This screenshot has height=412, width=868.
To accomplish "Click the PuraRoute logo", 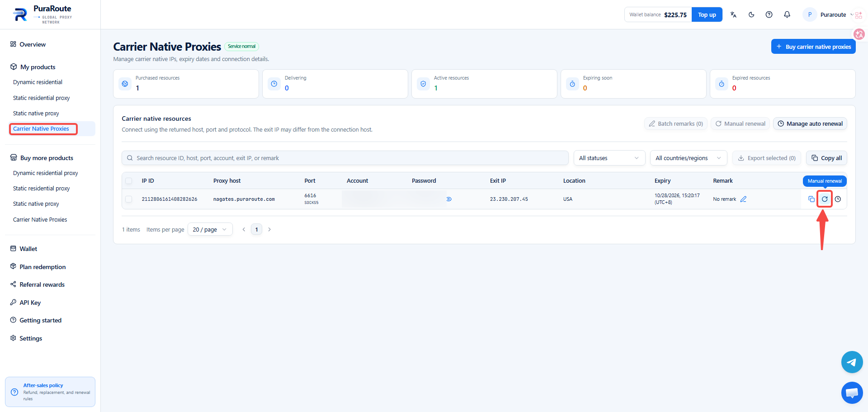I will 42,15.
